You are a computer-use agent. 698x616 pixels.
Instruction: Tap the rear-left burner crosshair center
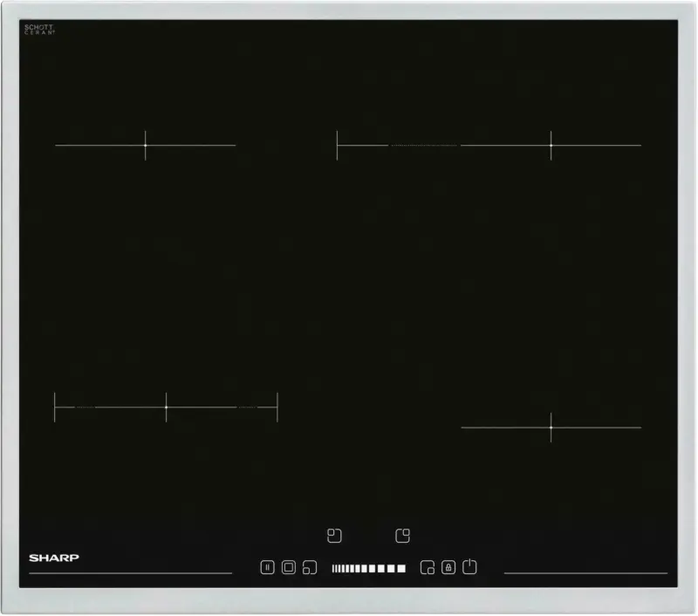tap(145, 145)
